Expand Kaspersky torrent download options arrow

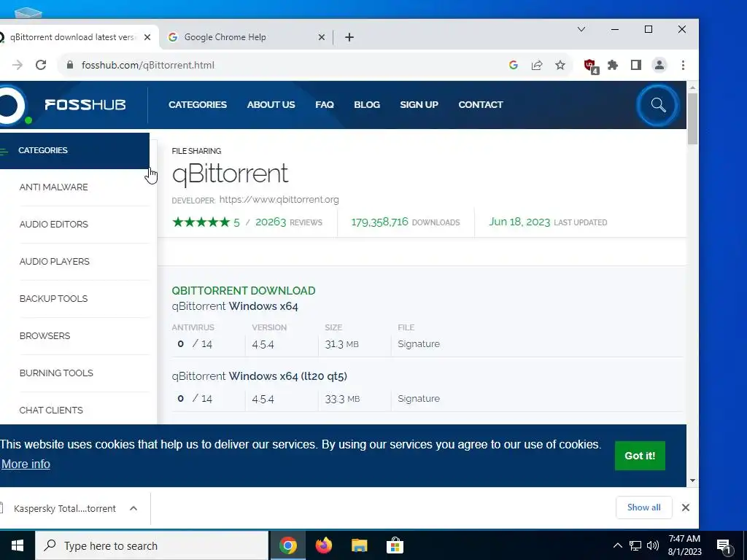[x=133, y=508]
